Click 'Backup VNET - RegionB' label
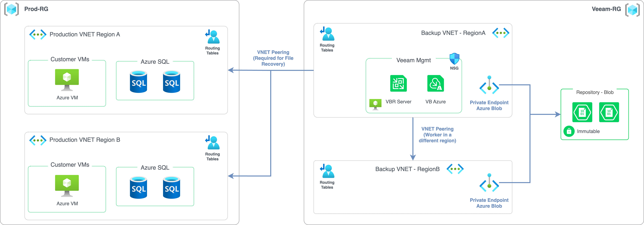This screenshot has width=644, height=225. [408, 169]
